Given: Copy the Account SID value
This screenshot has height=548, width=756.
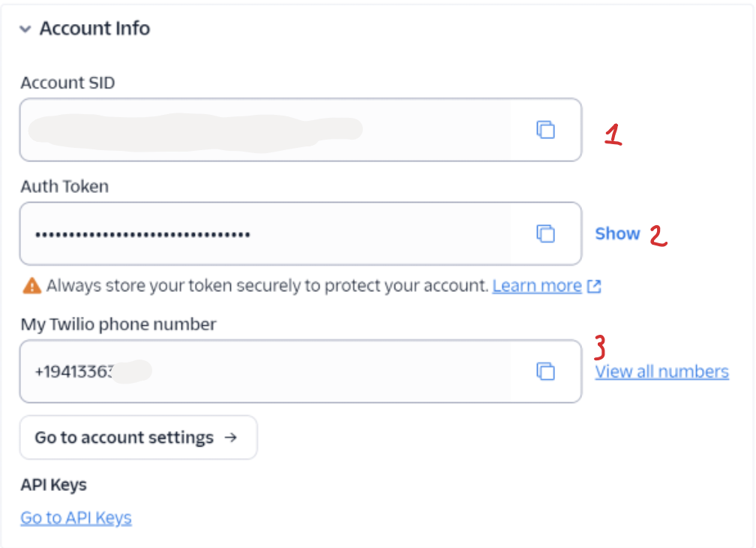Looking at the screenshot, I should click(545, 130).
